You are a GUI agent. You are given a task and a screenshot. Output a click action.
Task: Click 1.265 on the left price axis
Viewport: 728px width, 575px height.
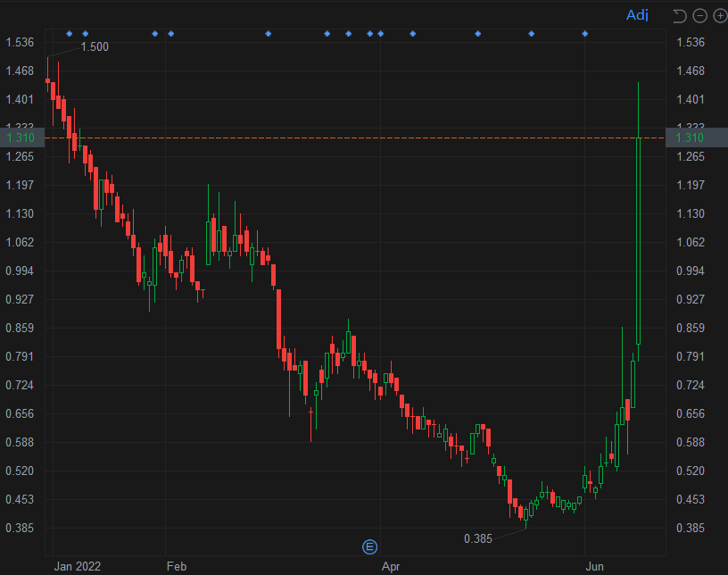click(20, 156)
